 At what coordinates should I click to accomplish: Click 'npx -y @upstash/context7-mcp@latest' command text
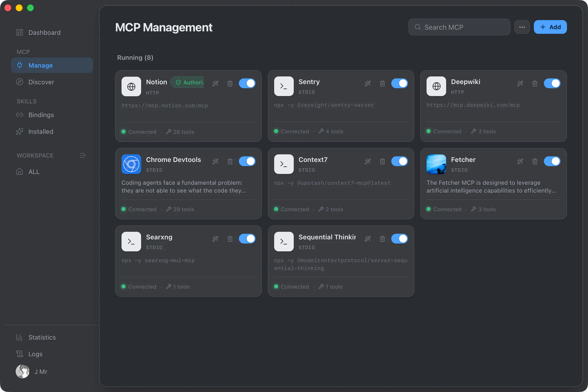click(332, 183)
